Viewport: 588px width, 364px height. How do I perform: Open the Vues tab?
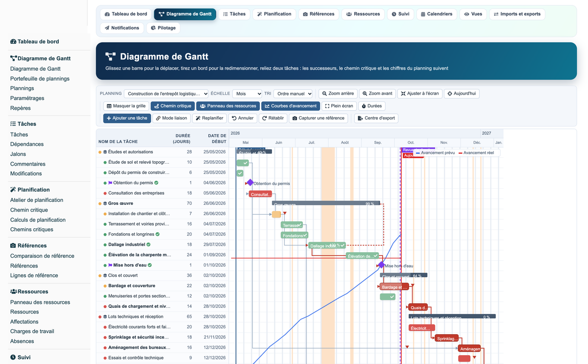point(473,14)
